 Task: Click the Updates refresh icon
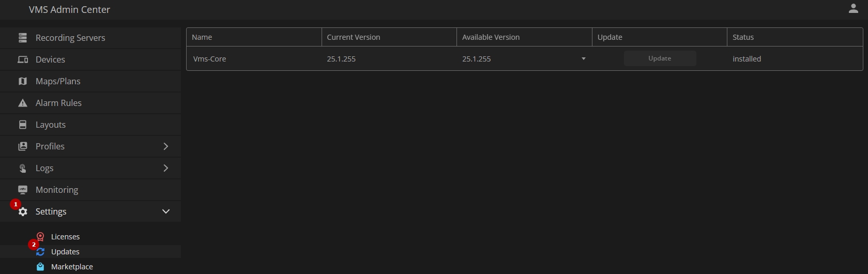(40, 252)
